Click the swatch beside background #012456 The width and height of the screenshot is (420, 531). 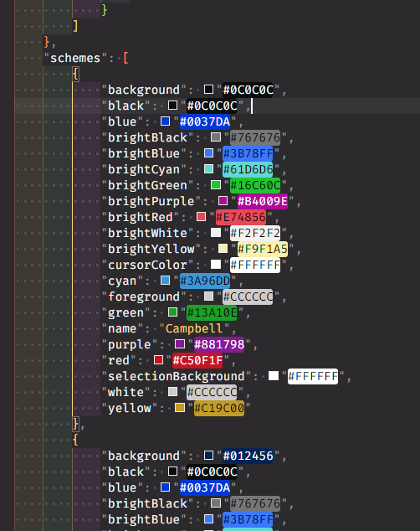tap(208, 456)
